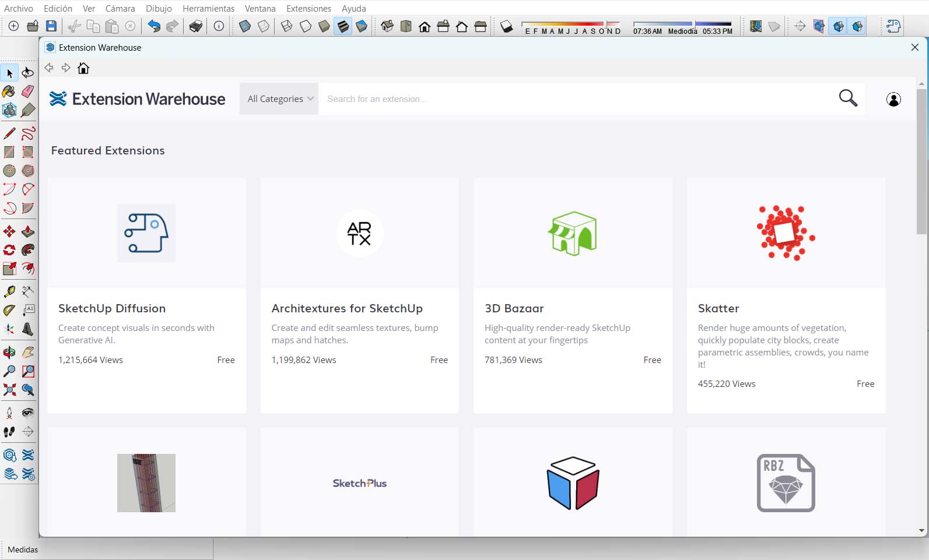
Task: Choose the pink Eraser tool
Action: (28, 91)
